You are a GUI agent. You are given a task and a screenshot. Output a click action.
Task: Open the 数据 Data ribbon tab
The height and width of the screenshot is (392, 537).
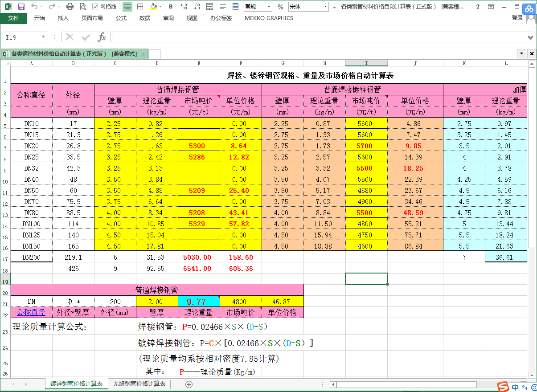pyautogui.click(x=145, y=18)
